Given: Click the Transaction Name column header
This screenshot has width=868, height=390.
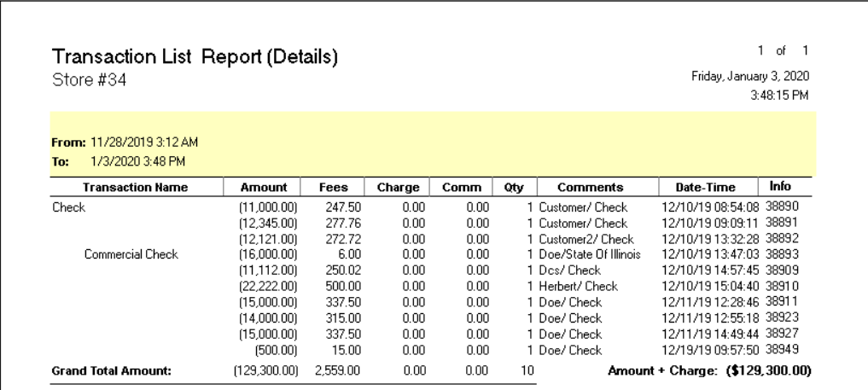Looking at the screenshot, I should (x=136, y=188).
